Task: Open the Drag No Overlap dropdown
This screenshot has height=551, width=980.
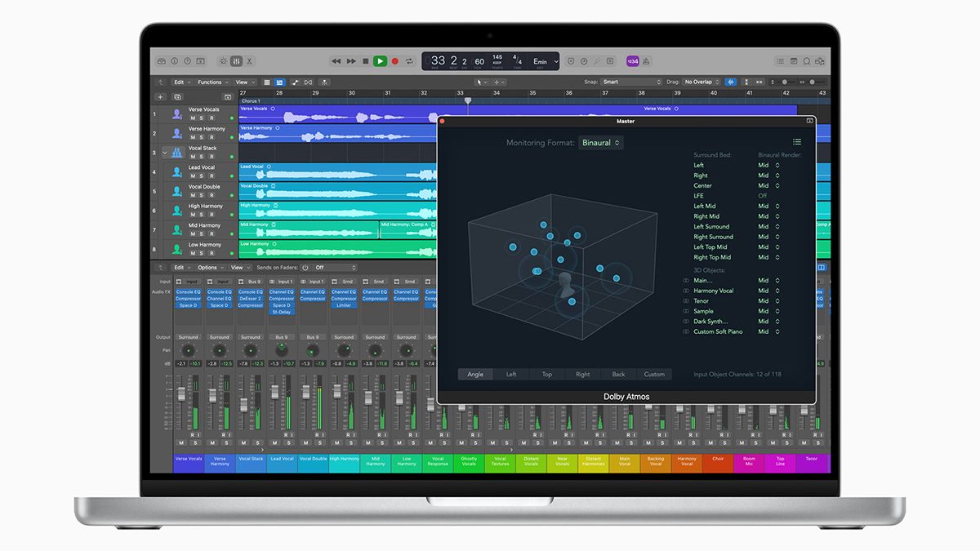Action: coord(702,82)
